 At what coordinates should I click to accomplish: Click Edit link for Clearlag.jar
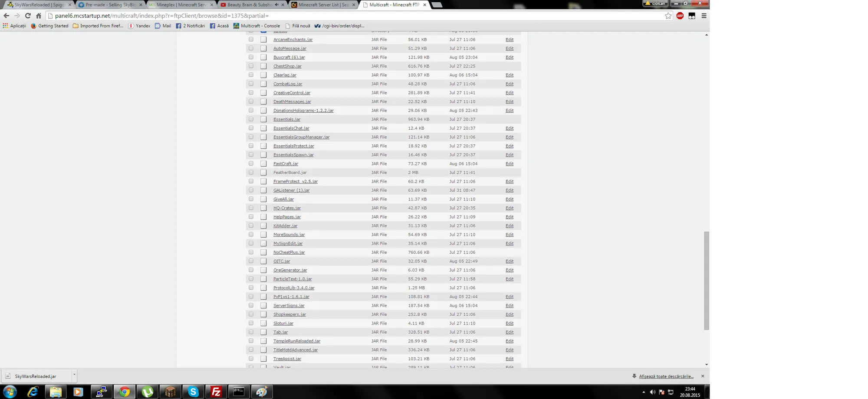tap(509, 75)
